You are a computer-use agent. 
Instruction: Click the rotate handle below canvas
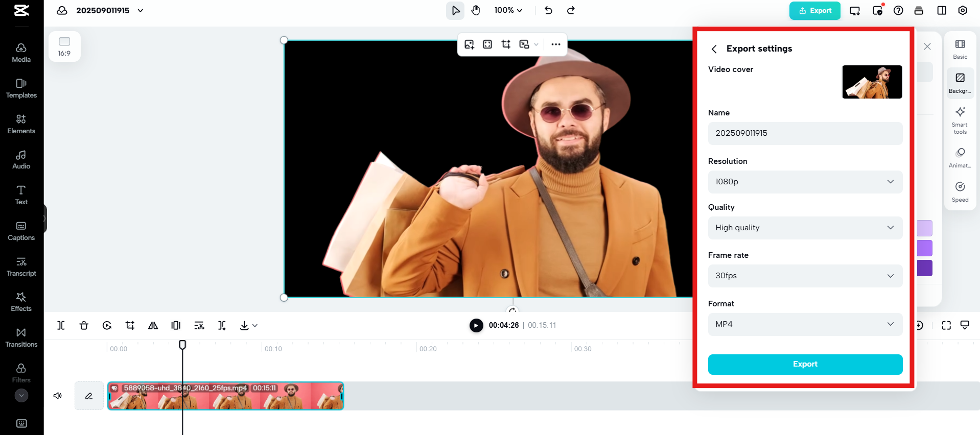(x=512, y=310)
